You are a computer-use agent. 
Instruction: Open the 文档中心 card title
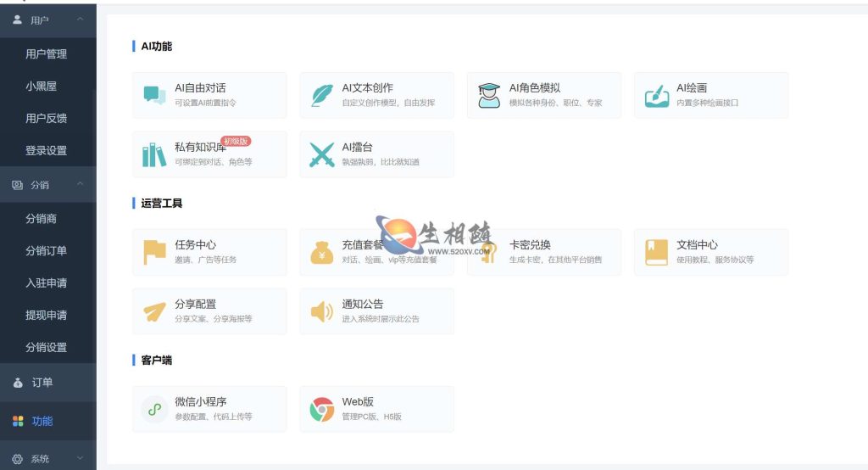click(697, 244)
